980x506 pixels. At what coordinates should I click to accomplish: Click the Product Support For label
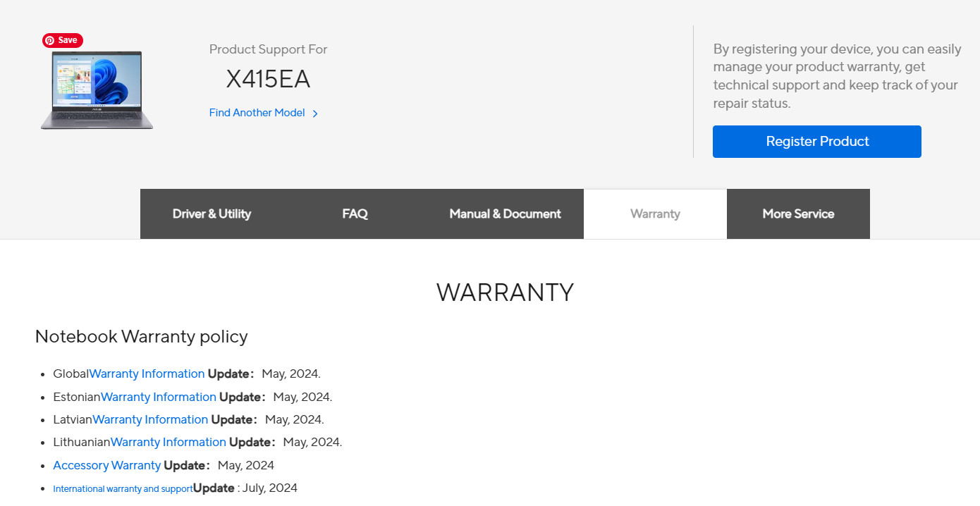[269, 49]
